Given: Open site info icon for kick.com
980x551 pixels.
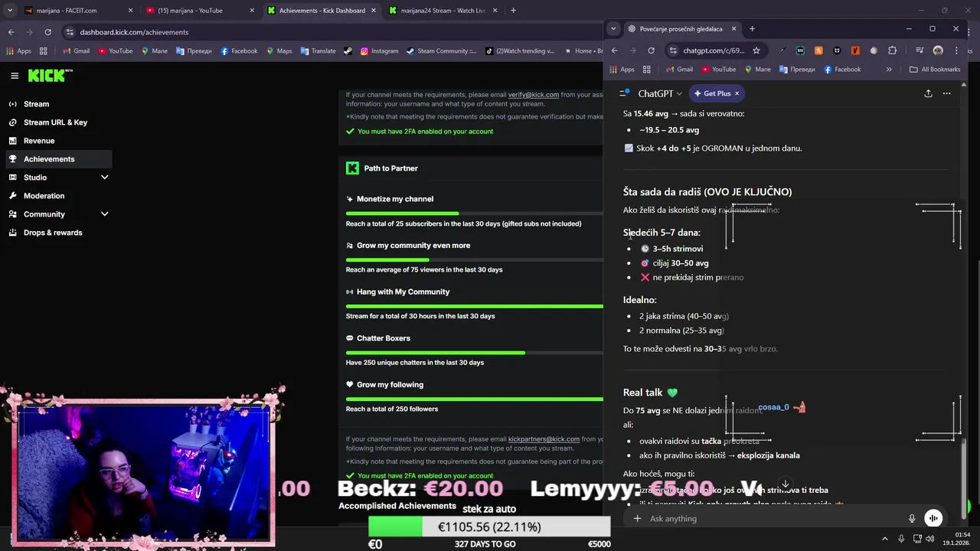Looking at the screenshot, I should pos(70,32).
